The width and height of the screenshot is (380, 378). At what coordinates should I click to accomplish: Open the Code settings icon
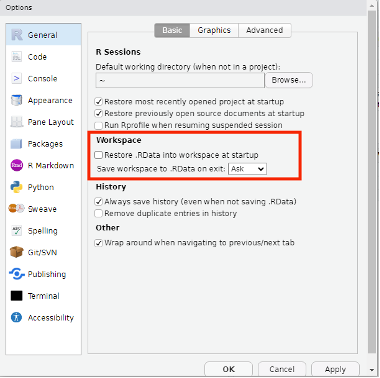click(17, 57)
